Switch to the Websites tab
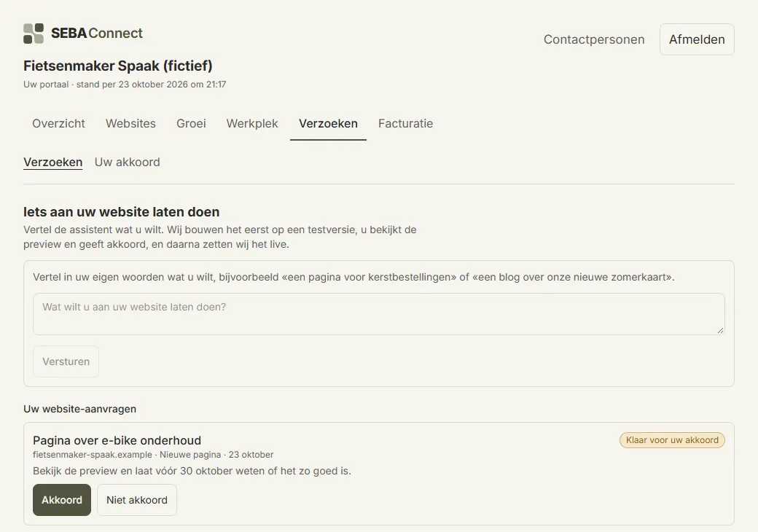This screenshot has height=532, width=758. pos(130,124)
